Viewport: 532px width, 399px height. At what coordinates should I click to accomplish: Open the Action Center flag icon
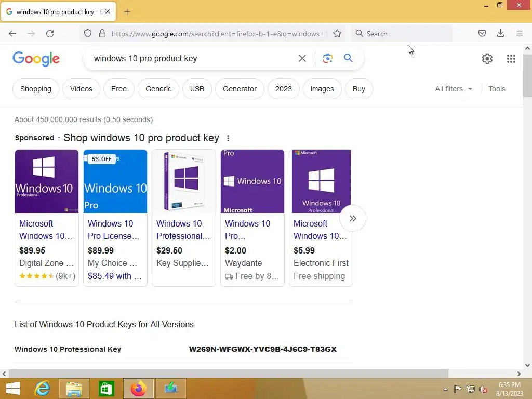point(458,389)
